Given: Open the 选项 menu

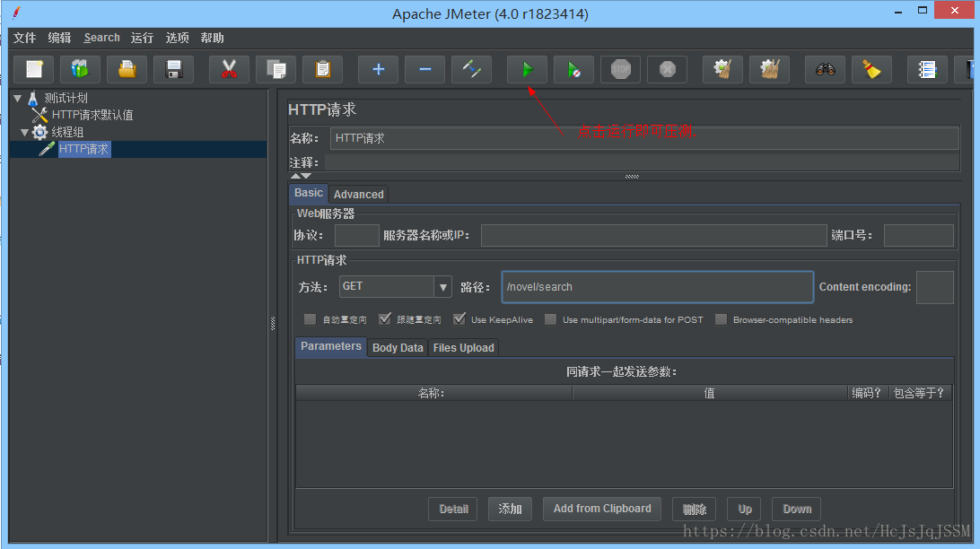Looking at the screenshot, I should (x=177, y=38).
